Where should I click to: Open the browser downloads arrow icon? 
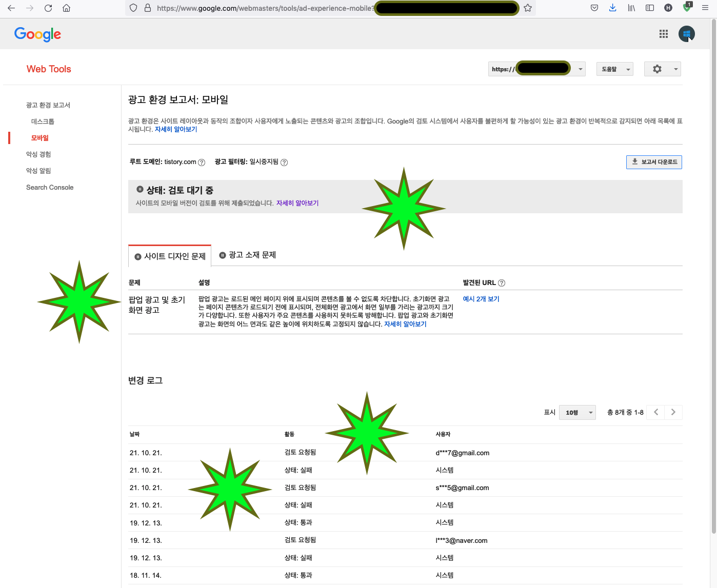pyautogui.click(x=613, y=8)
